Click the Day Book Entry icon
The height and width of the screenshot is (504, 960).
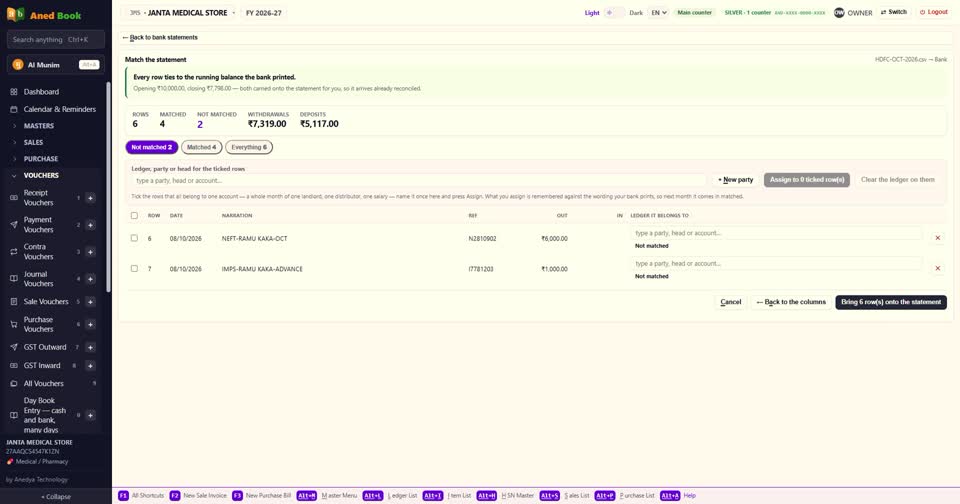(13, 415)
